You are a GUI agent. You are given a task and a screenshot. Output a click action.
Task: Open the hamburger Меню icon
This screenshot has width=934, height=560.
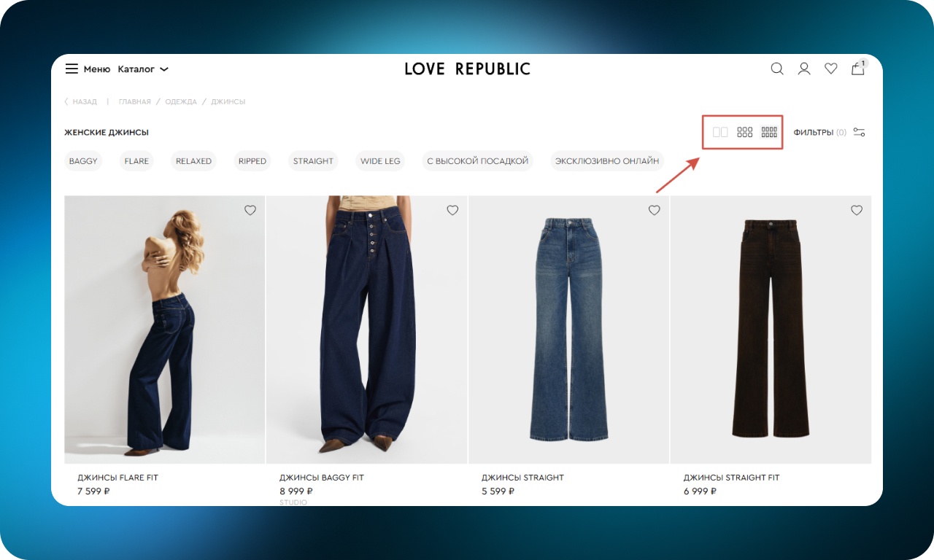(x=72, y=69)
